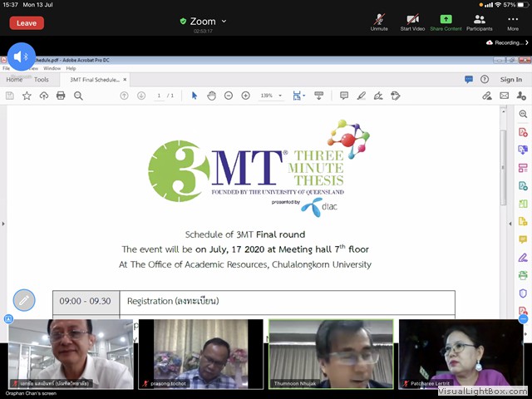Expand the left navigation pane arrow
Image resolution: width=532 pixels, height=399 pixels.
[x=3, y=224]
